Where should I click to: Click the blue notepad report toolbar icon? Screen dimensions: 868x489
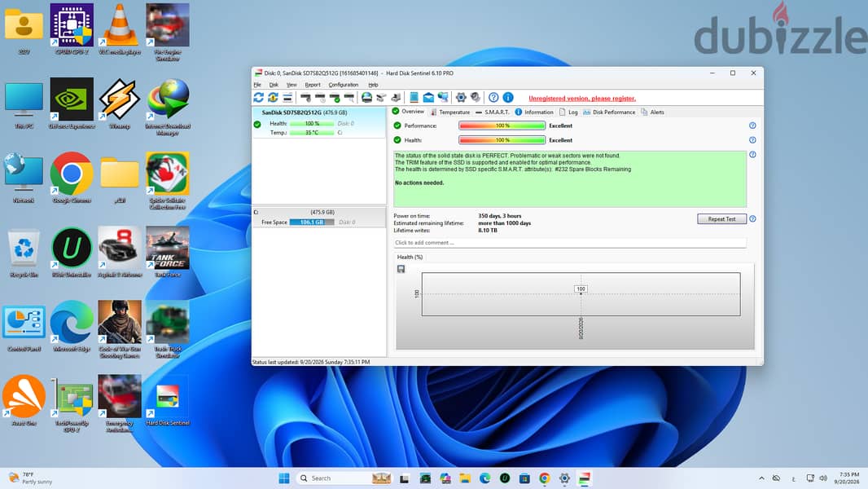click(x=414, y=98)
